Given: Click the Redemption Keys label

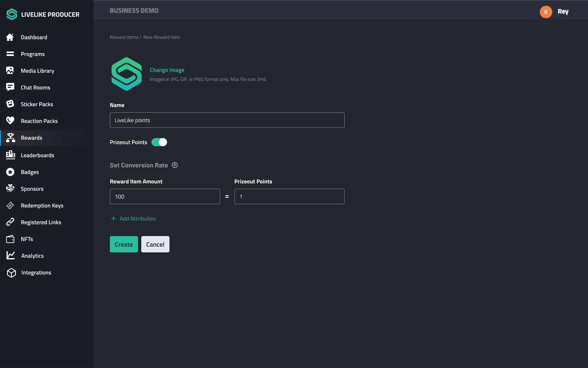Looking at the screenshot, I should 42,205.
